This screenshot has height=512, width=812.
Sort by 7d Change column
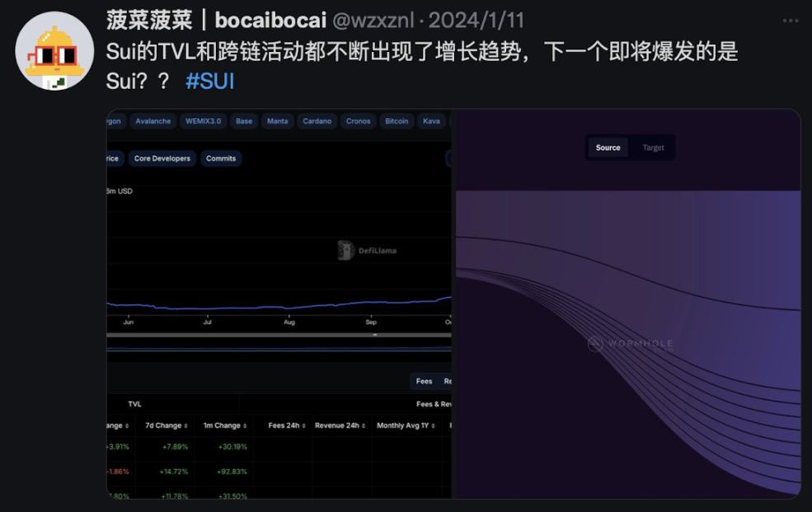[167, 425]
